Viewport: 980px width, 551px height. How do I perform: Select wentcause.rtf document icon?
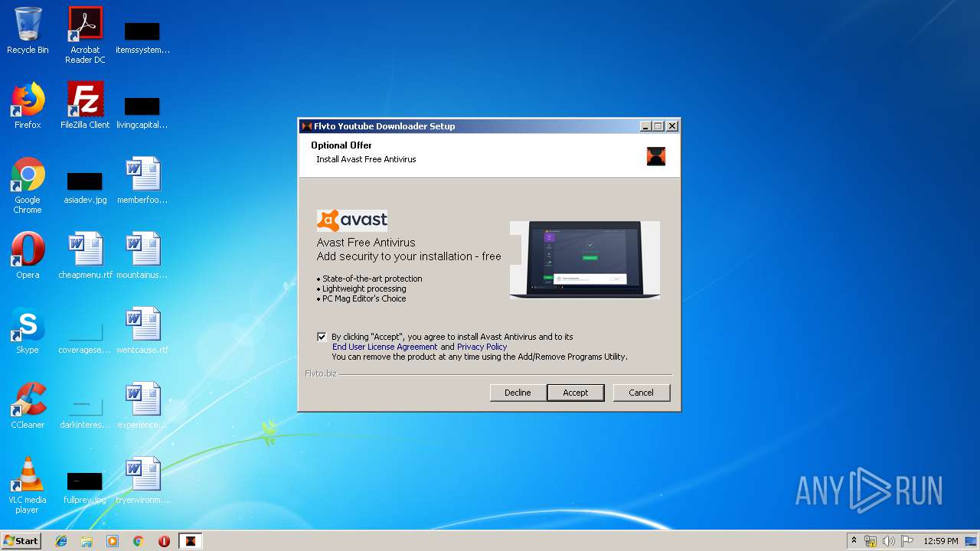click(x=142, y=331)
